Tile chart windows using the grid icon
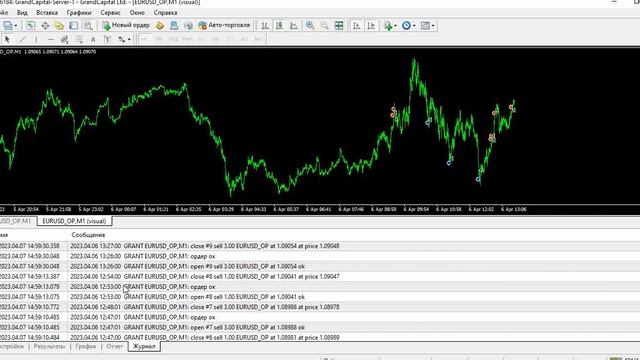Image resolution: width=640 pixels, height=360 pixels. [339, 25]
